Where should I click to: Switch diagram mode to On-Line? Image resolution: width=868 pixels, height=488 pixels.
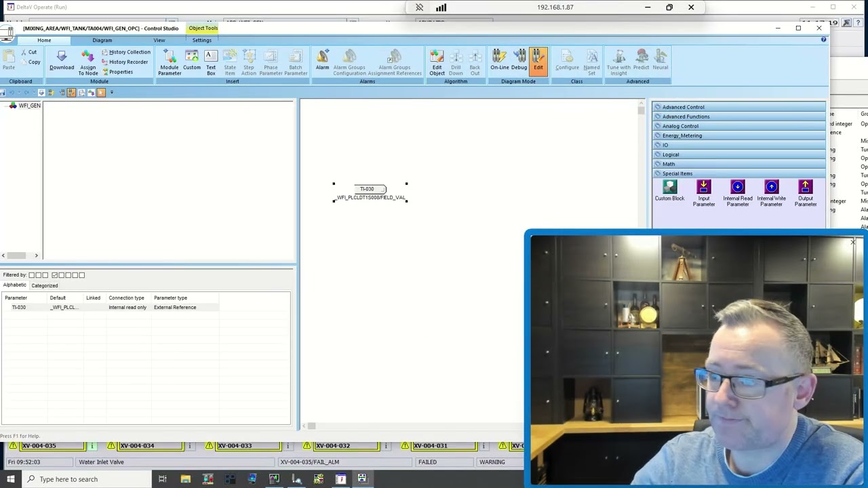[x=499, y=60]
